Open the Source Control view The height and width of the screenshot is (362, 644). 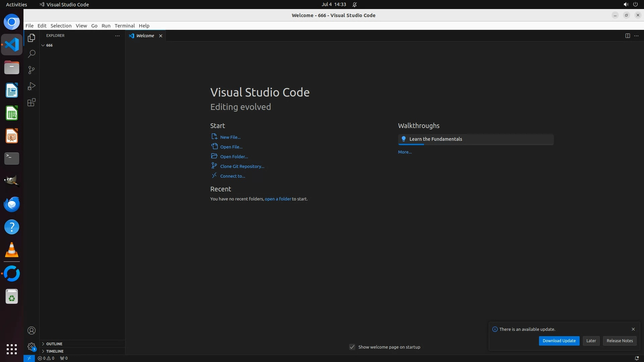(x=32, y=70)
